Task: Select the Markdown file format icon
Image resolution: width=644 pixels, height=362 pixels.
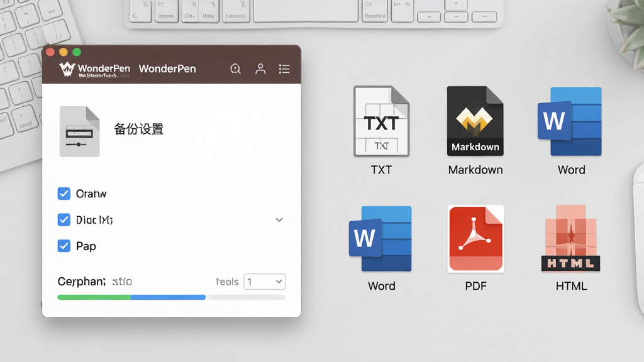Action: tap(475, 121)
